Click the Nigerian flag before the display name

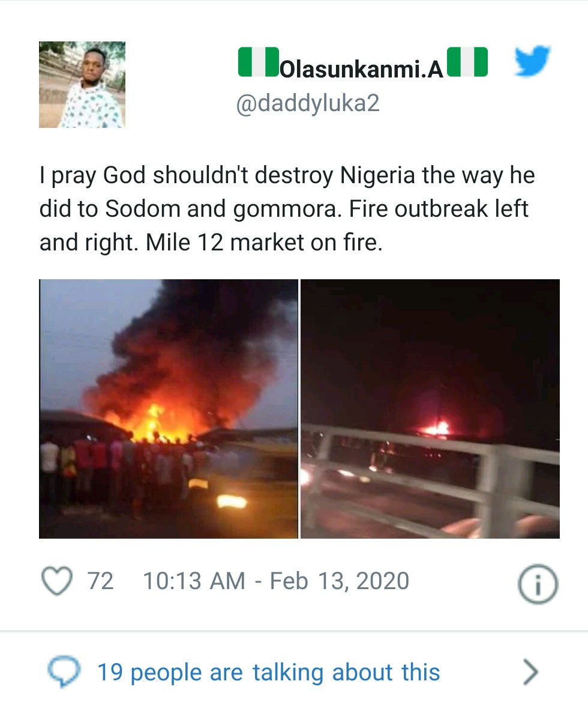pyautogui.click(x=259, y=62)
